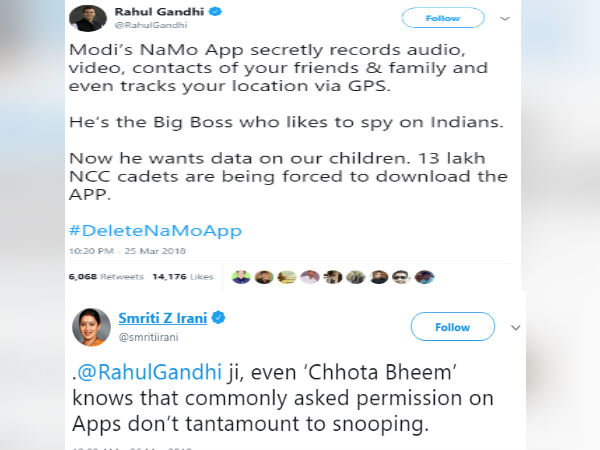Screen dimensions: 600x450
Task: Expand options chevron on Smriti Irani's tweet
Action: tap(516, 327)
